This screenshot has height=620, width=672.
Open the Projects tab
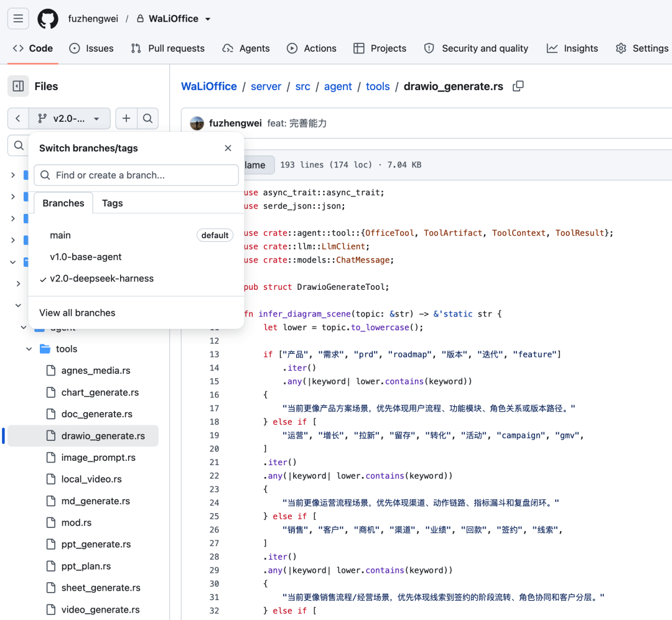[x=380, y=49]
